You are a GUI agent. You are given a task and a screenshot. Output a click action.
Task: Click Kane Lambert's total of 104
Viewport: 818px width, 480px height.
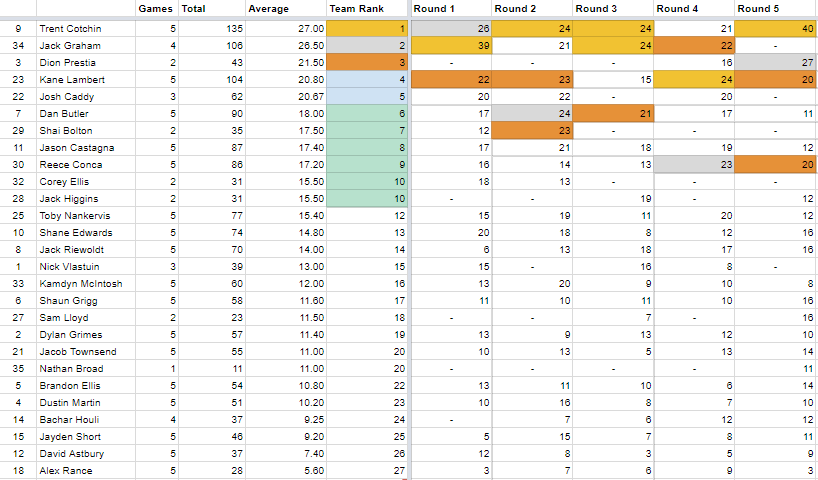pyautogui.click(x=210, y=80)
